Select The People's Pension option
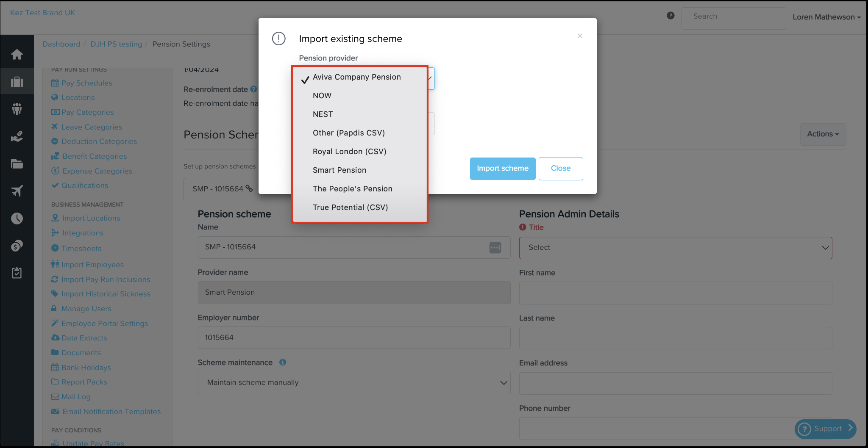The width and height of the screenshot is (868, 448). pyautogui.click(x=352, y=189)
